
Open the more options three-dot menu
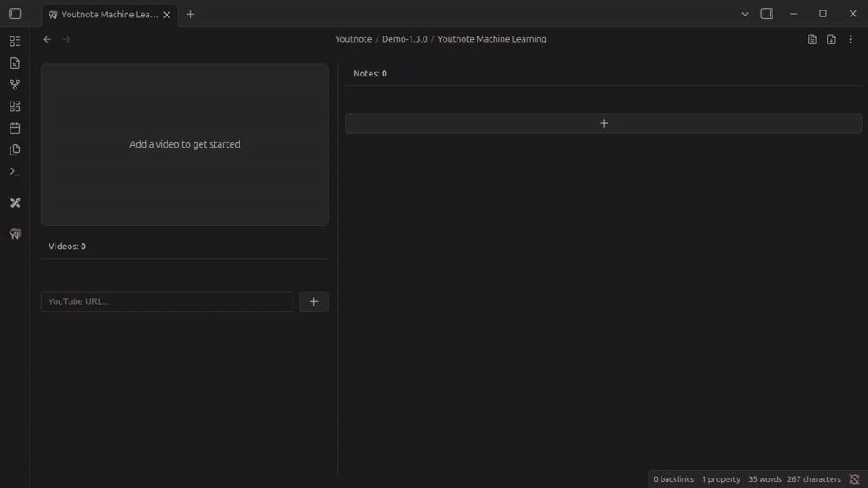[851, 39]
